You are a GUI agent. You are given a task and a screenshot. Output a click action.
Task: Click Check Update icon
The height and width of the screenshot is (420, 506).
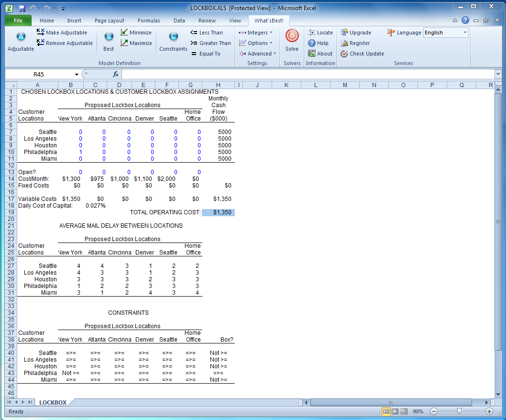tap(344, 54)
